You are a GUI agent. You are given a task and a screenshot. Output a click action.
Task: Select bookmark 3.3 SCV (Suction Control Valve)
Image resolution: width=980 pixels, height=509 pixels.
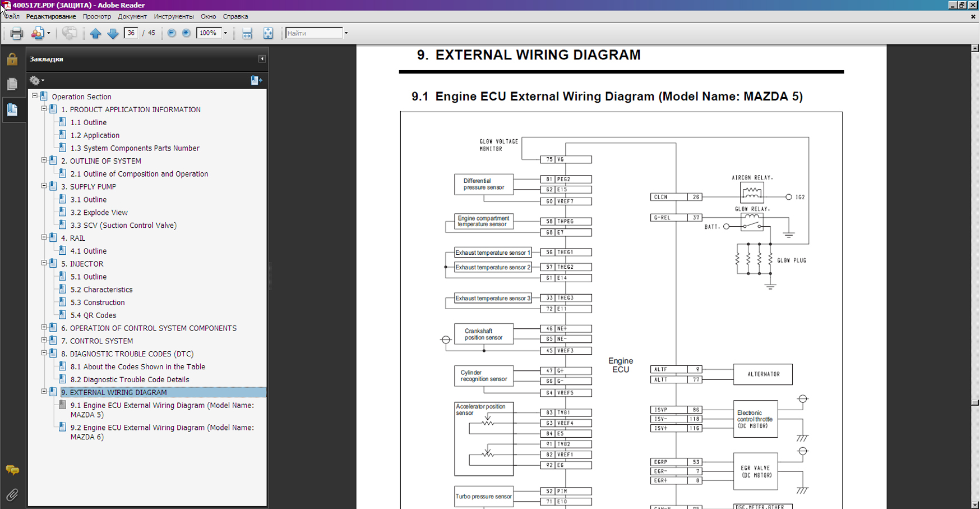coord(123,225)
